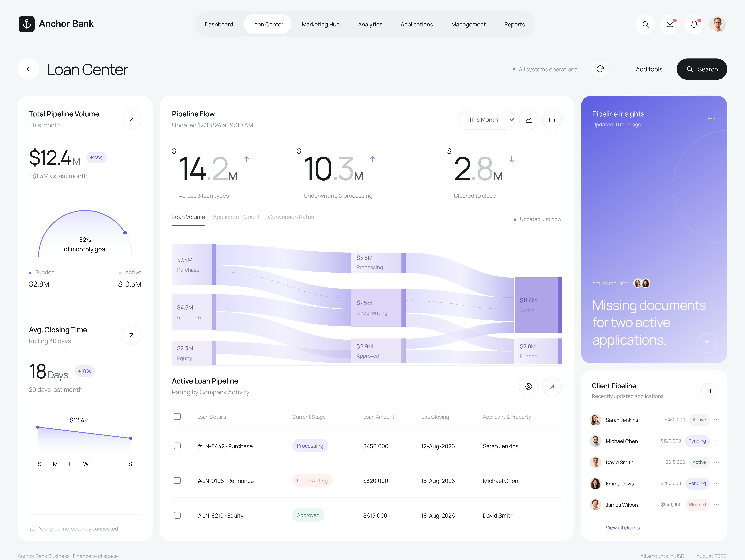
Task: Toggle the select-all checkbox in table header
Action: (x=177, y=416)
